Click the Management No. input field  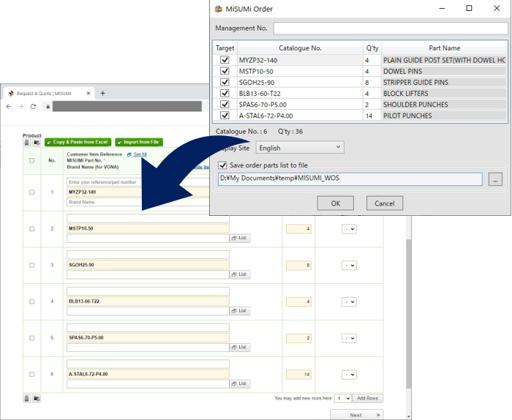point(391,28)
